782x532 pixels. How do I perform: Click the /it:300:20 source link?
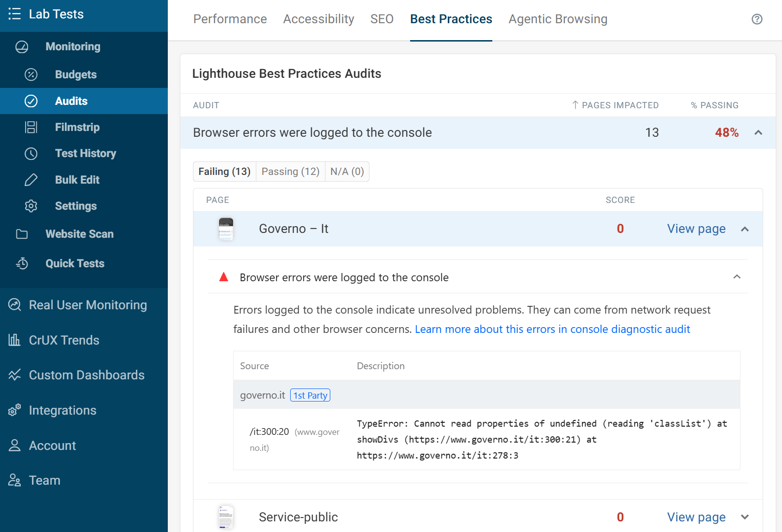point(269,431)
